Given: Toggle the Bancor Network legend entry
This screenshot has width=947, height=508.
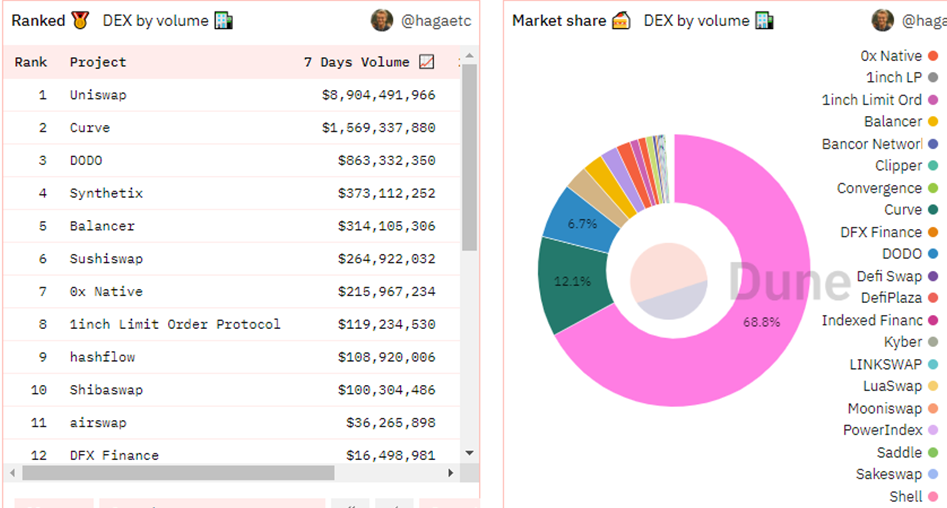Looking at the screenshot, I should (879, 144).
